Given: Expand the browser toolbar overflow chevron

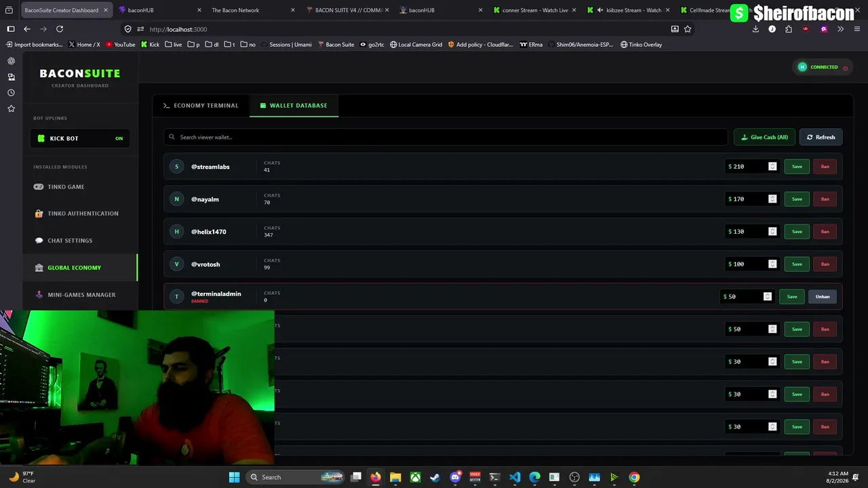Looking at the screenshot, I should (841, 29).
